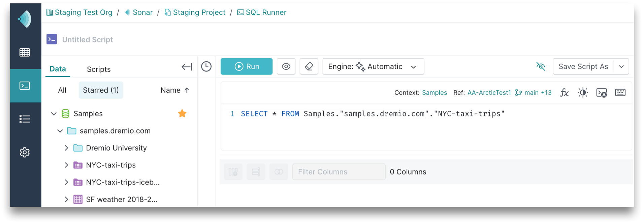Screen dimensions: 644x224
Task: Click the Untitled Script name
Action: [x=88, y=39]
